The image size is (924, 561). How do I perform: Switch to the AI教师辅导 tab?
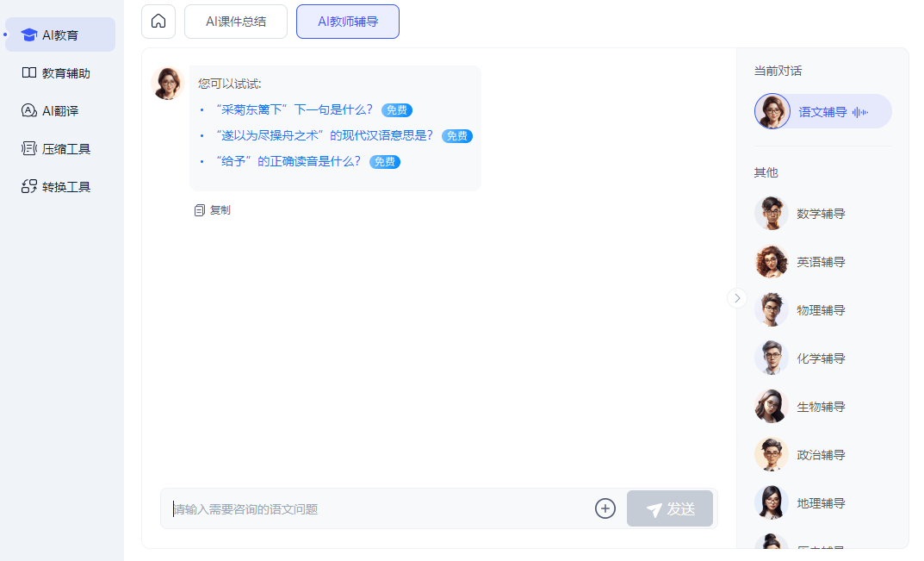pyautogui.click(x=348, y=22)
